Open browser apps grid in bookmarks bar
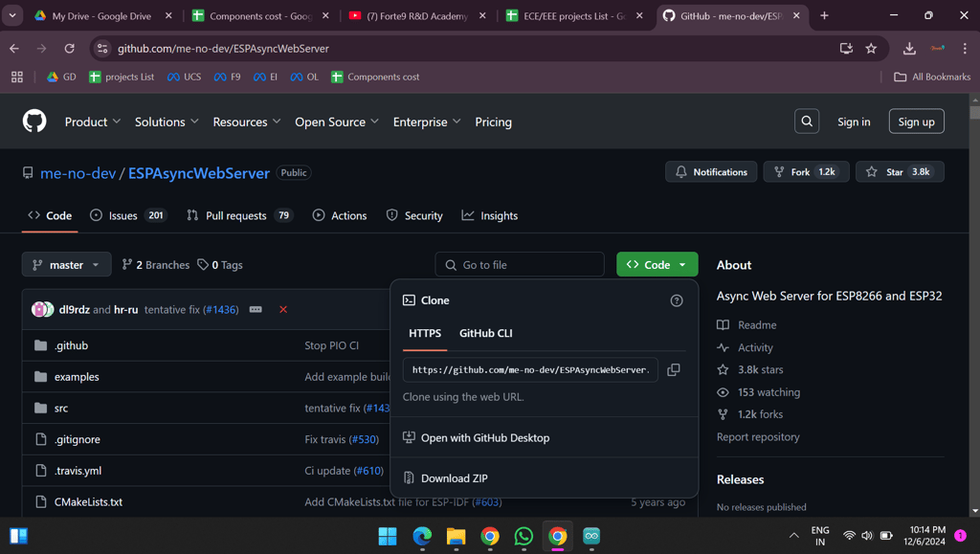The width and height of the screenshot is (980, 554). (17, 77)
